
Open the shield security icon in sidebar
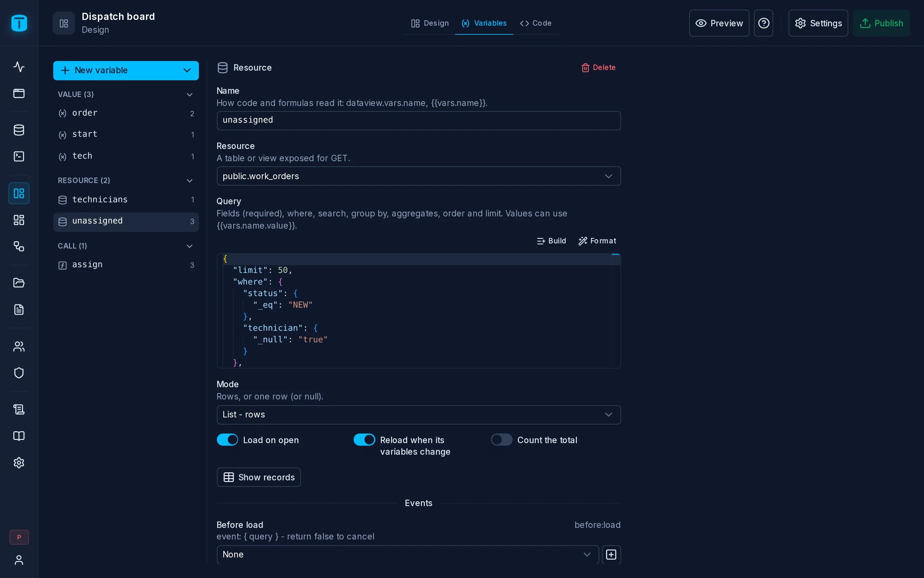19,373
